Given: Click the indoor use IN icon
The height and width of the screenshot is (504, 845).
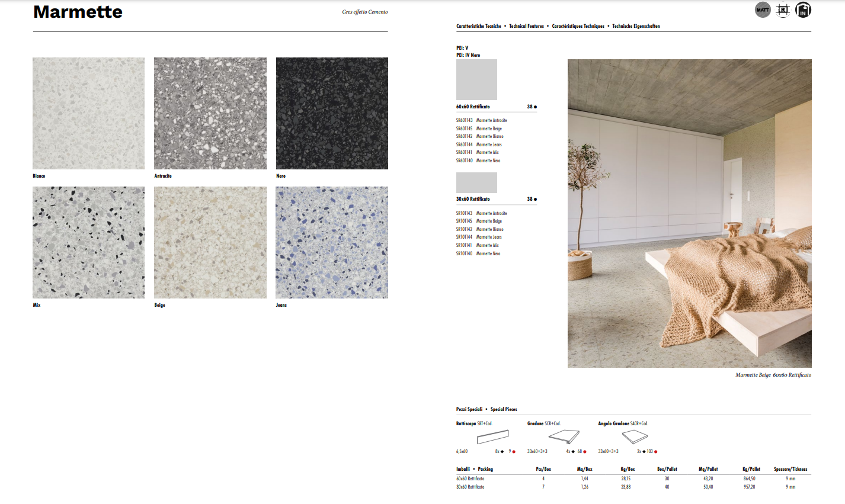Looking at the screenshot, I should (x=803, y=10).
